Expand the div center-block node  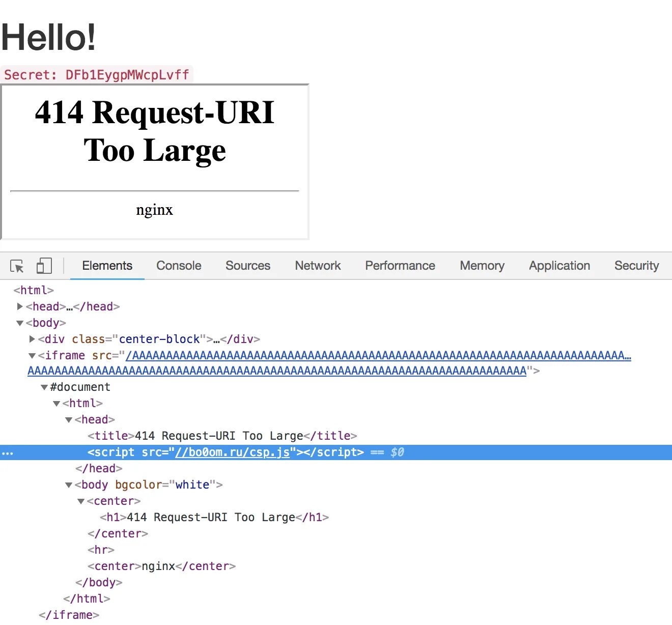[32, 339]
